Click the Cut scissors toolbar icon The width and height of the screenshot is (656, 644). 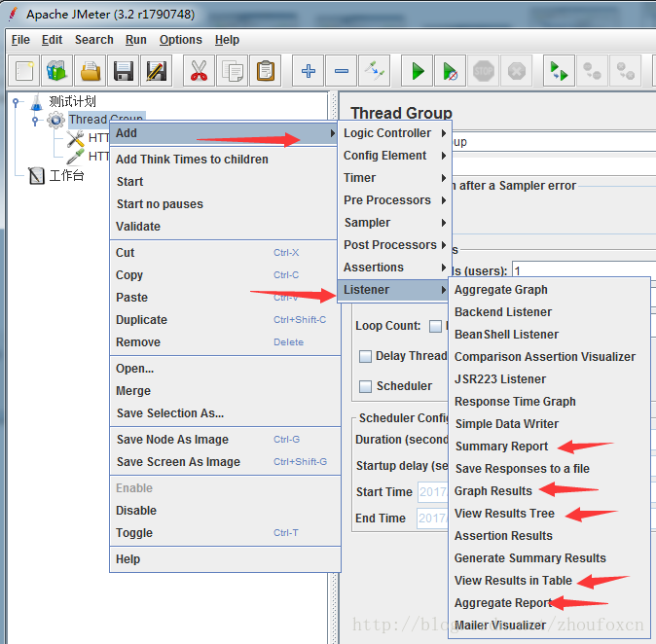199,71
